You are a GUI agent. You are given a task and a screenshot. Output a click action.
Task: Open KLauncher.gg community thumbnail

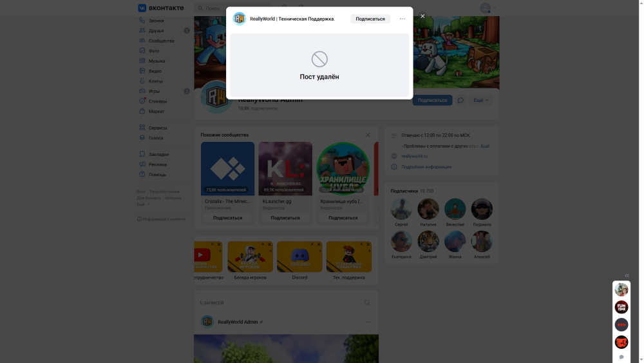click(285, 168)
